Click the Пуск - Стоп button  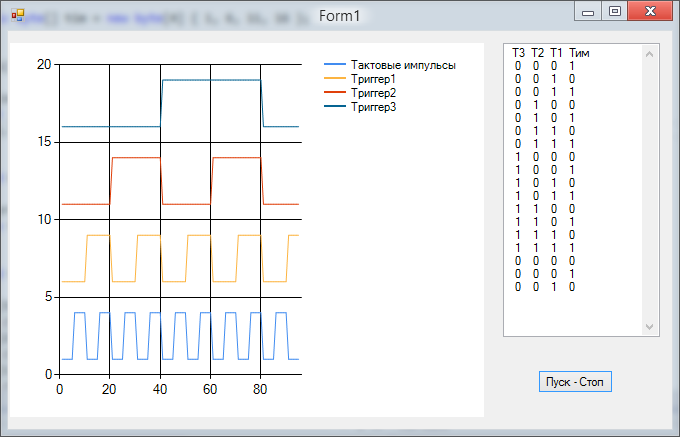[x=573, y=382]
